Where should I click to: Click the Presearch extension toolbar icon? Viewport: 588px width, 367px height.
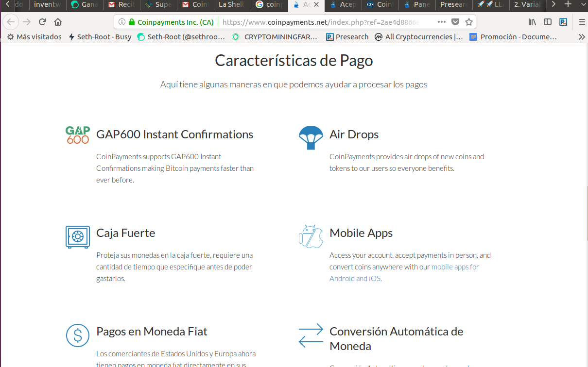(x=563, y=22)
